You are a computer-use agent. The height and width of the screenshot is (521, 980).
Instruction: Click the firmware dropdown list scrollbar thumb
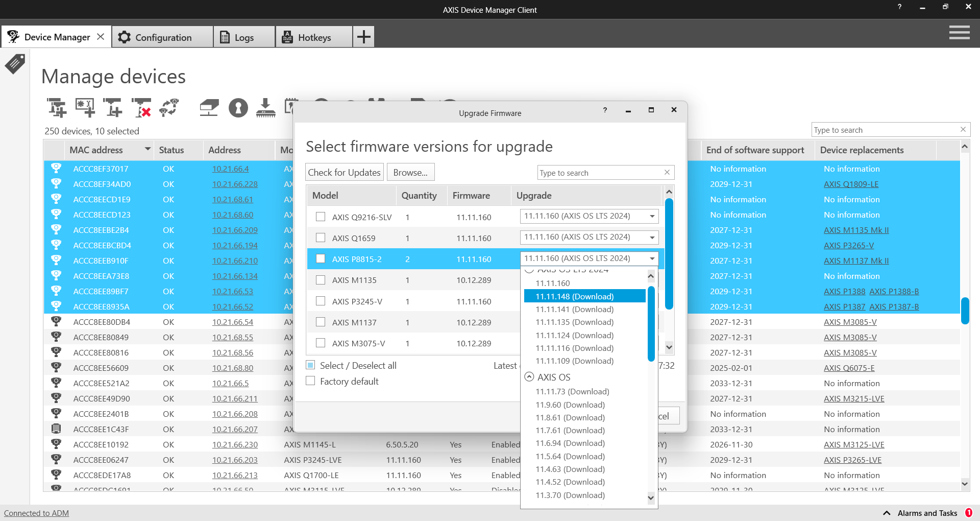[x=651, y=324]
